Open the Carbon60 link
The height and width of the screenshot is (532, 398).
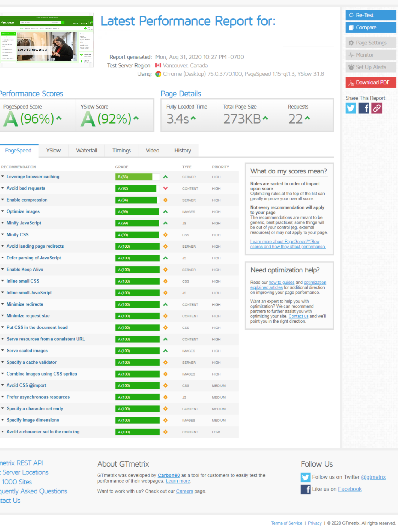tap(169, 476)
